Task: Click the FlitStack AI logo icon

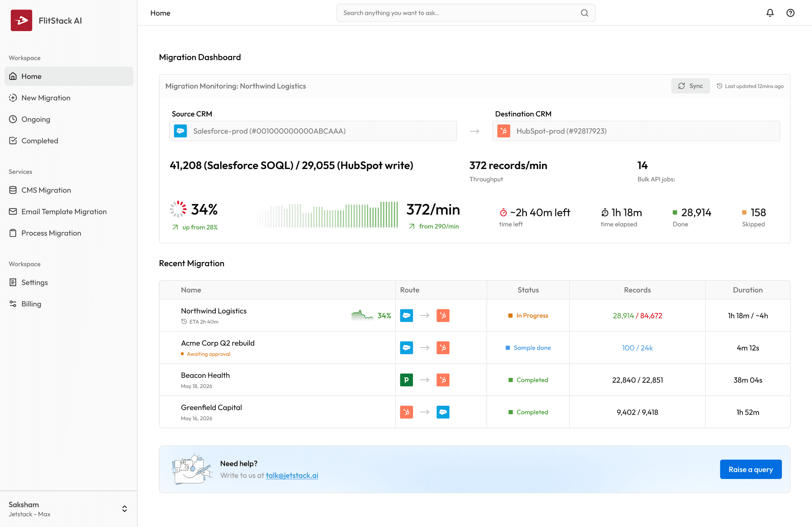Action: tap(21, 21)
